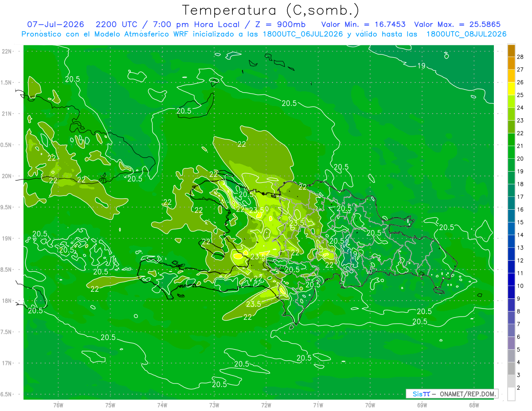Click the '22N' latitude axis label
Viewport: 532px width, 411px height.
click(x=8, y=51)
